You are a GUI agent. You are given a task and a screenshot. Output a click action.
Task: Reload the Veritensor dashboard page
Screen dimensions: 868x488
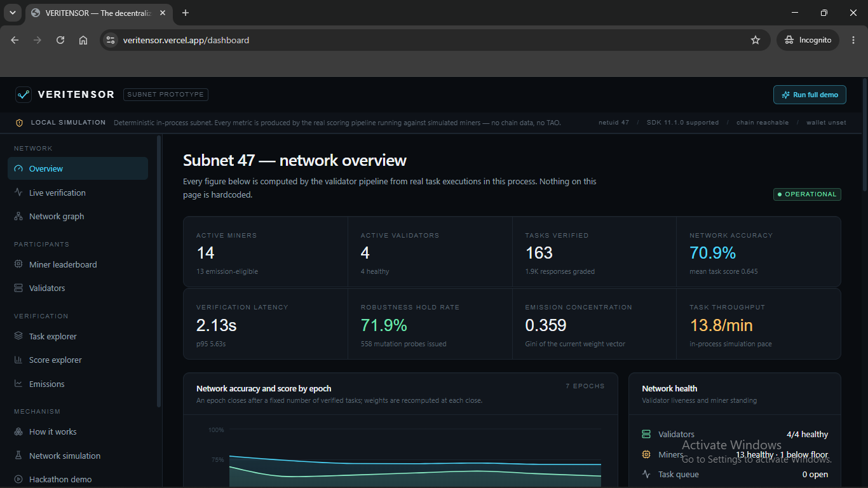60,40
